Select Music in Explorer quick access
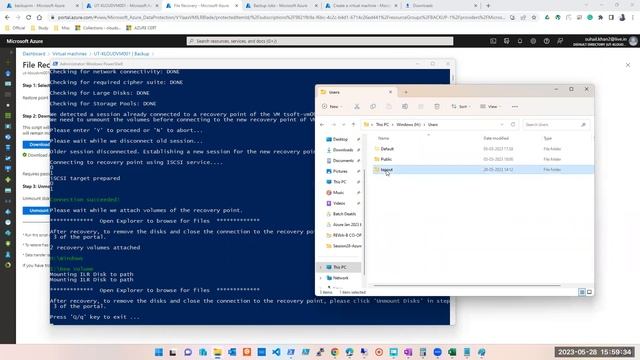Screen dimensions: 640x360 pos(338,193)
